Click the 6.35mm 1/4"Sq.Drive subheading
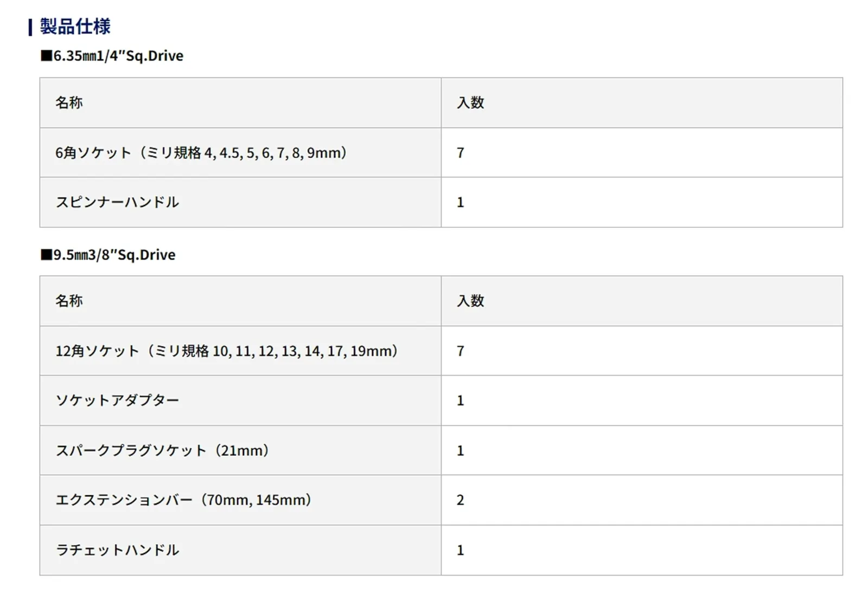This screenshot has height=593, width=868. pyautogui.click(x=112, y=56)
